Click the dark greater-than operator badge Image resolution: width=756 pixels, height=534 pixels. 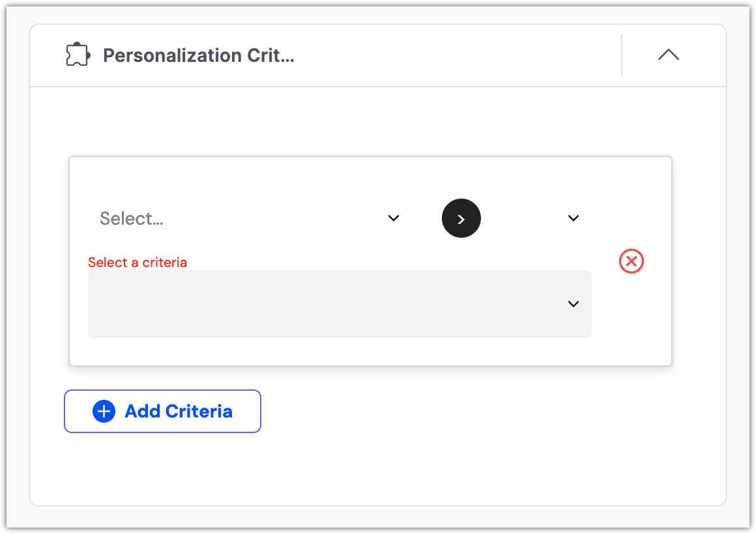461,218
